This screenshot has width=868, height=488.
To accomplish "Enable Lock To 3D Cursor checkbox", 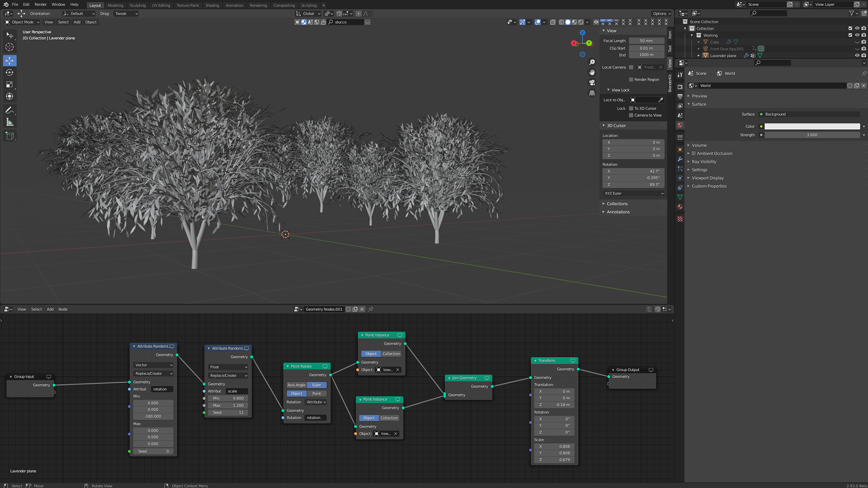I will (631, 108).
